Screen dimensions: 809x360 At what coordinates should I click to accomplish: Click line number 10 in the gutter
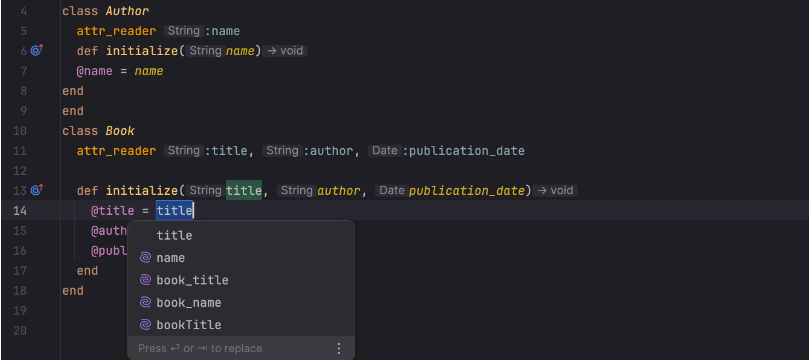[20, 131]
